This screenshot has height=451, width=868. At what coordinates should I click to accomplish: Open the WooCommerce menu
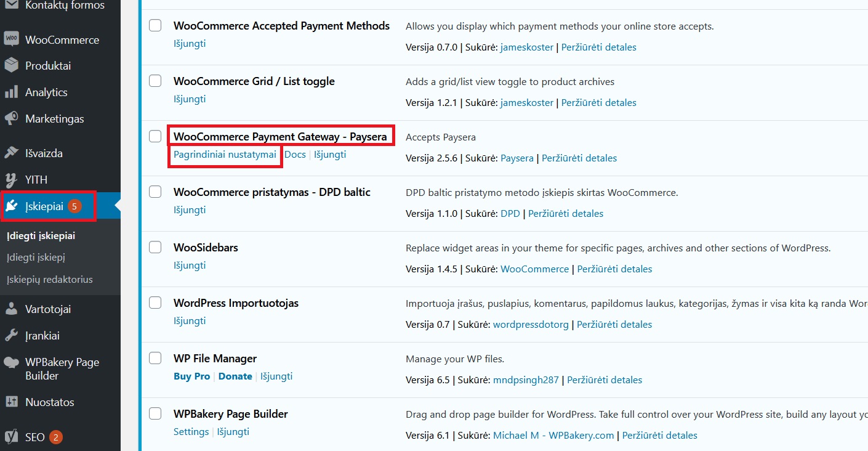pos(60,39)
